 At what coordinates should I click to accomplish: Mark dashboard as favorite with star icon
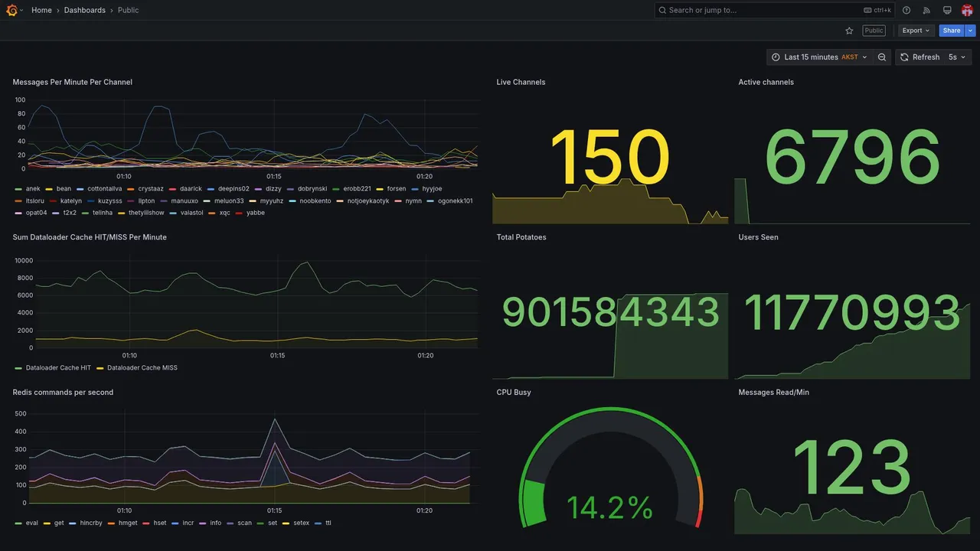pyautogui.click(x=849, y=31)
